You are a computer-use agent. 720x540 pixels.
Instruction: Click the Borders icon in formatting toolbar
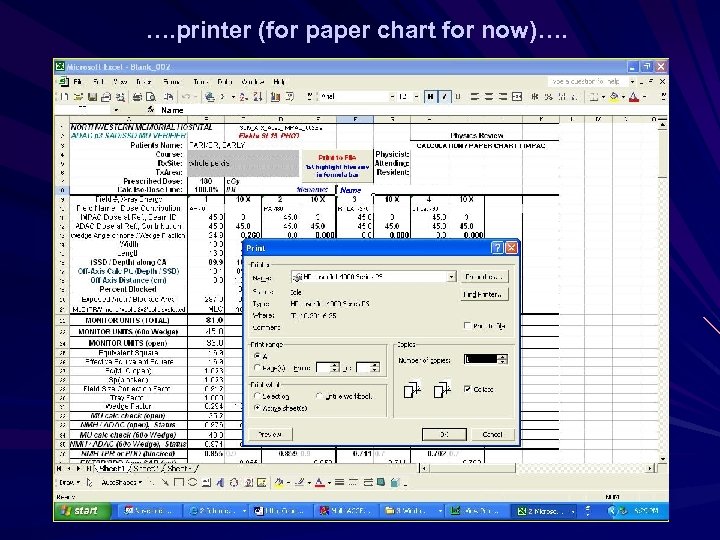coord(594,97)
